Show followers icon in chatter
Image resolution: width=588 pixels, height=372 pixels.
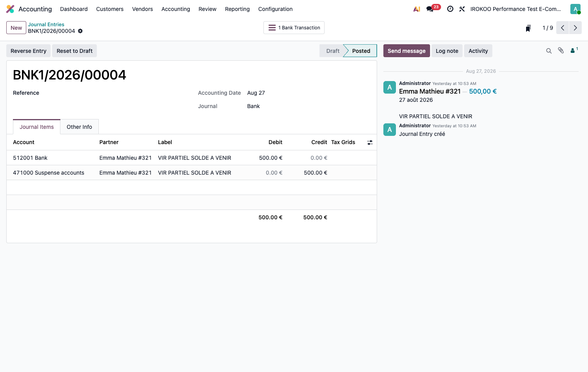click(574, 50)
